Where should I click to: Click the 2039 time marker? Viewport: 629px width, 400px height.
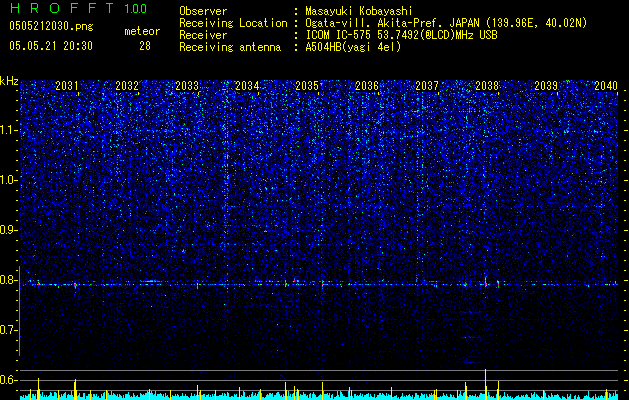[546, 86]
